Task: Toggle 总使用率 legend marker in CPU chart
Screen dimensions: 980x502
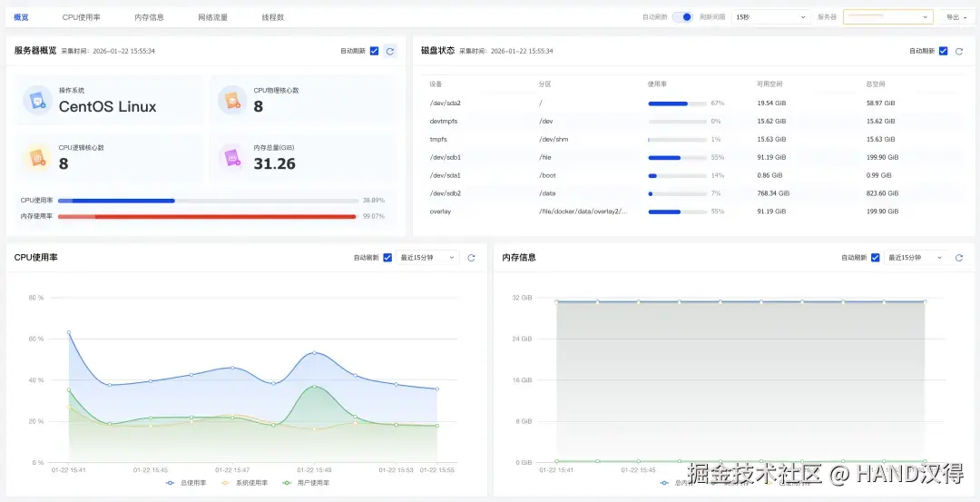Action: pos(170,483)
